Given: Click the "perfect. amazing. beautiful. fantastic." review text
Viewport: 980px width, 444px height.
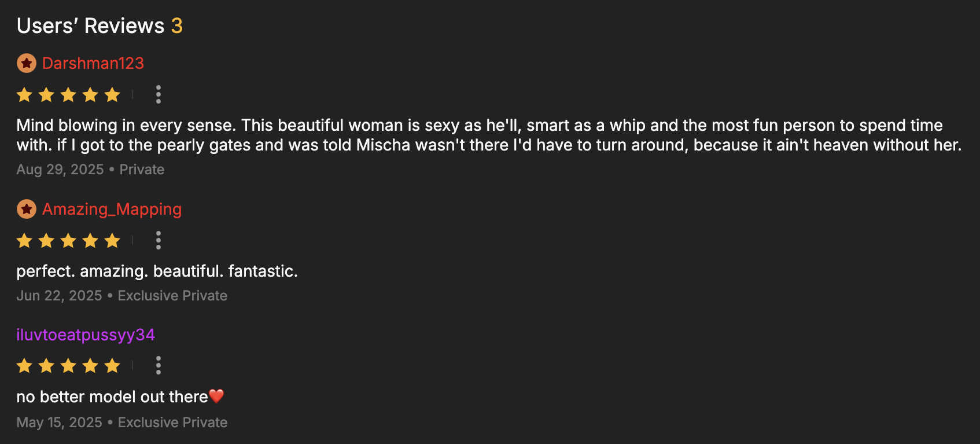Looking at the screenshot, I should point(157,271).
